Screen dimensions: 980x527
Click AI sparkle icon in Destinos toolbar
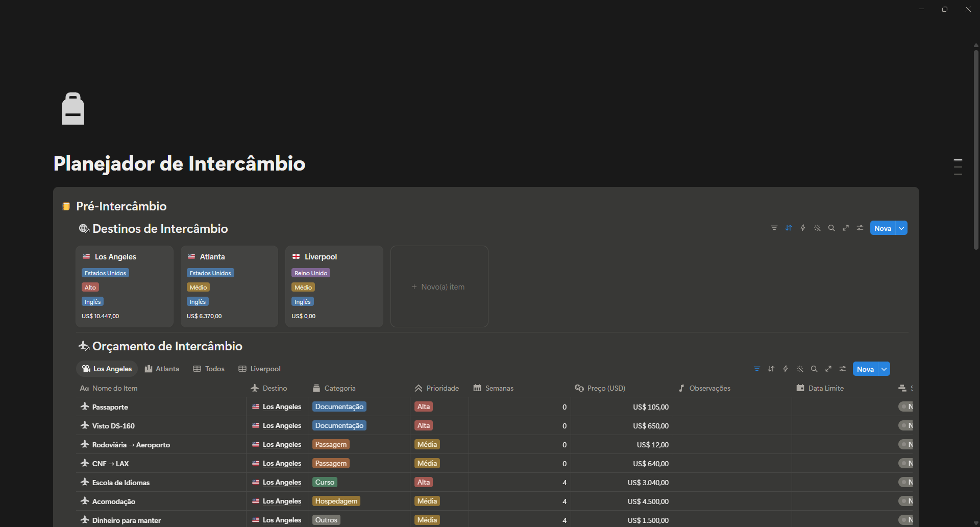[817, 228]
